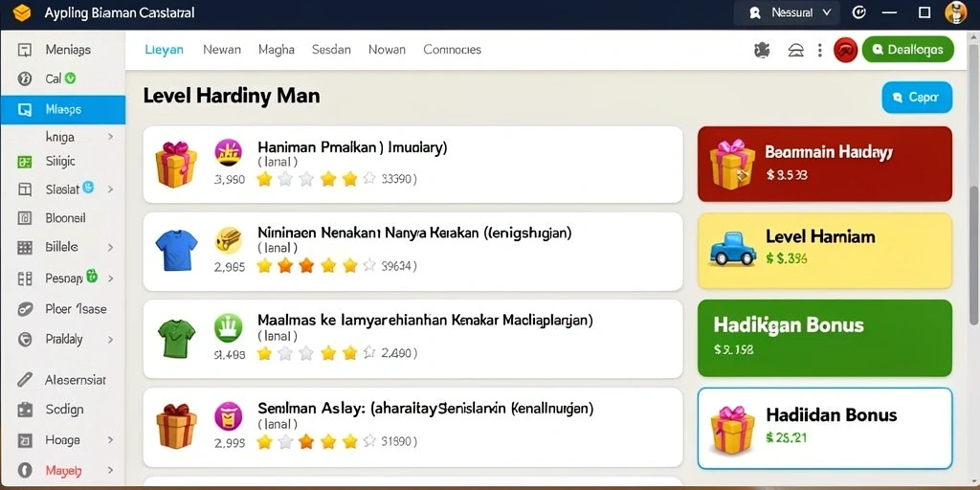Open the red Beamnain Haidayy card
The height and width of the screenshot is (490, 980).
824,164
